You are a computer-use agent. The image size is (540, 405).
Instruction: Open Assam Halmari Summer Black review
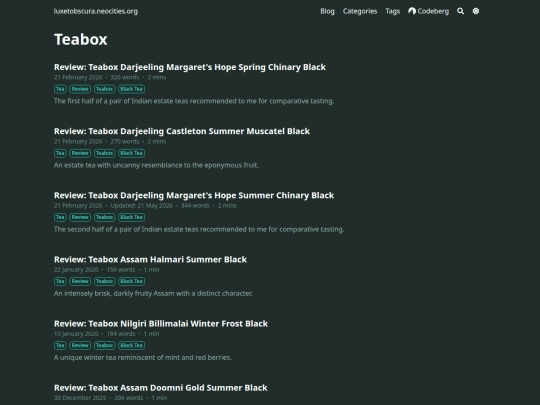click(150, 259)
